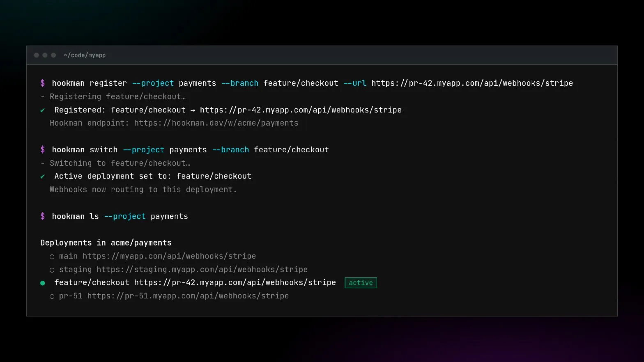
Task: Open the pr-42 URL in the deployments list
Action: tap(235, 282)
